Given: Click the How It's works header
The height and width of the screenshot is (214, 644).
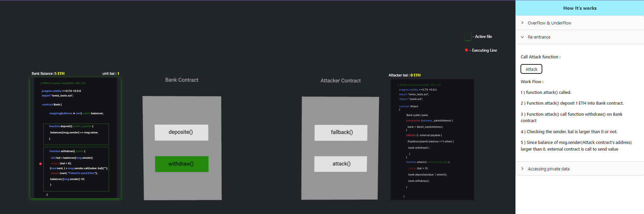Looking at the screenshot, I should (580, 8).
